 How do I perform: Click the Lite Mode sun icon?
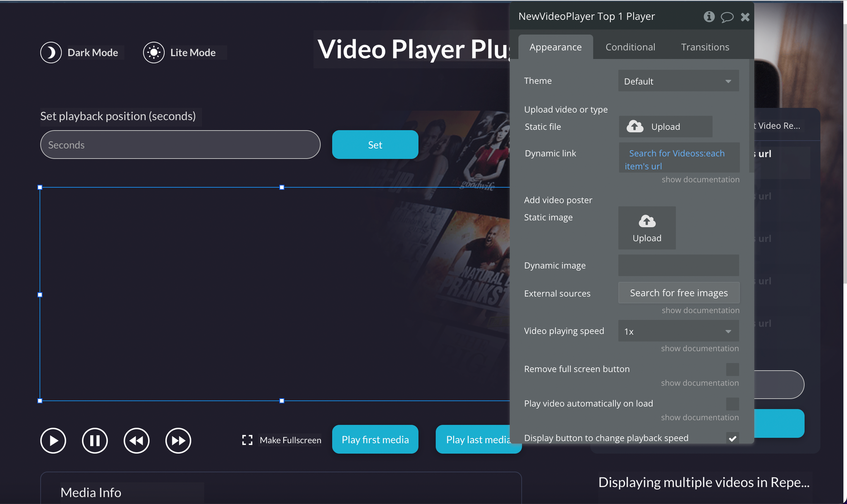pos(154,53)
